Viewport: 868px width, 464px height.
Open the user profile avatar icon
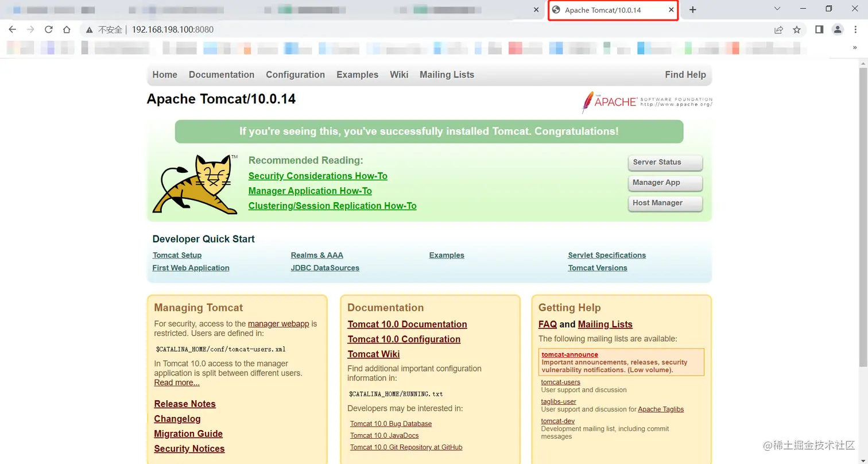pyautogui.click(x=838, y=29)
